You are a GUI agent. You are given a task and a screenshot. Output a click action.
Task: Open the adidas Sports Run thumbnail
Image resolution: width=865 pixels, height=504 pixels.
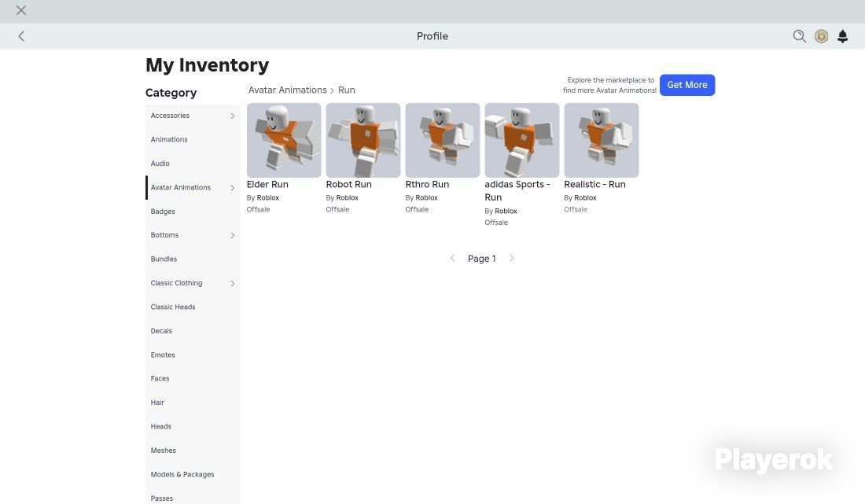[522, 140]
